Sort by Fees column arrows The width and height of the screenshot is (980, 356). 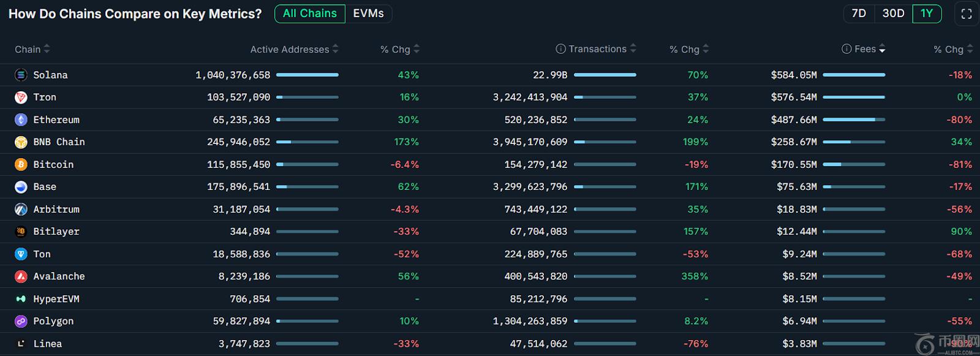coord(882,49)
